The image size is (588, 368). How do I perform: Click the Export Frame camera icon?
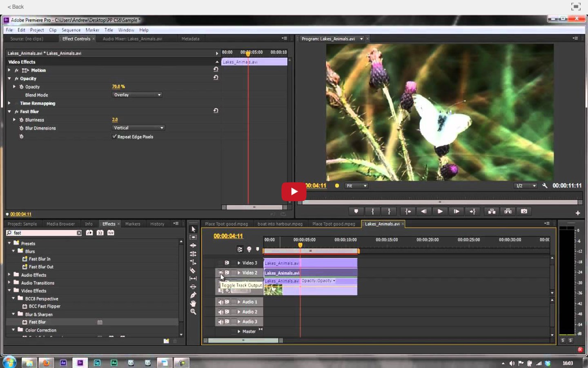point(524,211)
